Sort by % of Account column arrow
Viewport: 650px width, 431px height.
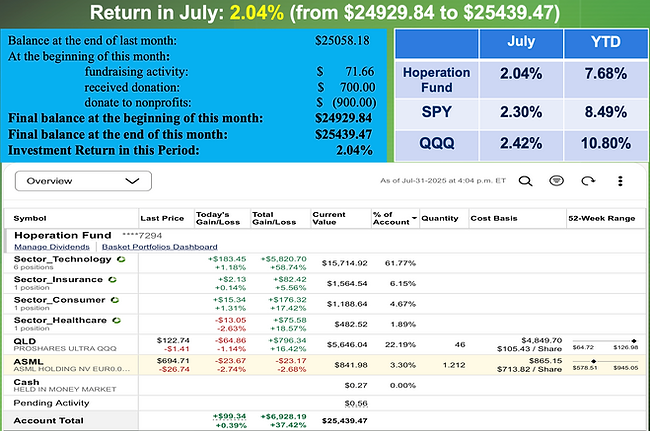click(414, 218)
